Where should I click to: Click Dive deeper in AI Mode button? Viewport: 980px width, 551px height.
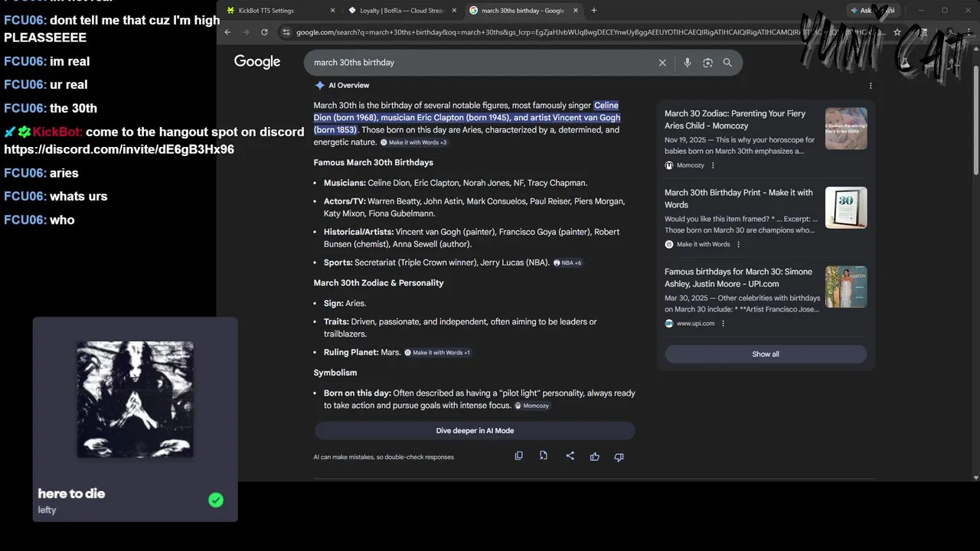click(x=475, y=431)
